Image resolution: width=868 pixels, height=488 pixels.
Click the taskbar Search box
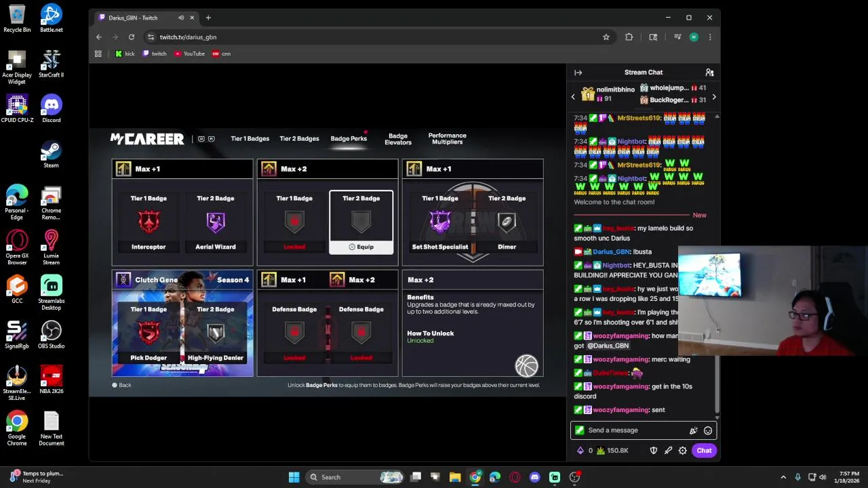355,477
